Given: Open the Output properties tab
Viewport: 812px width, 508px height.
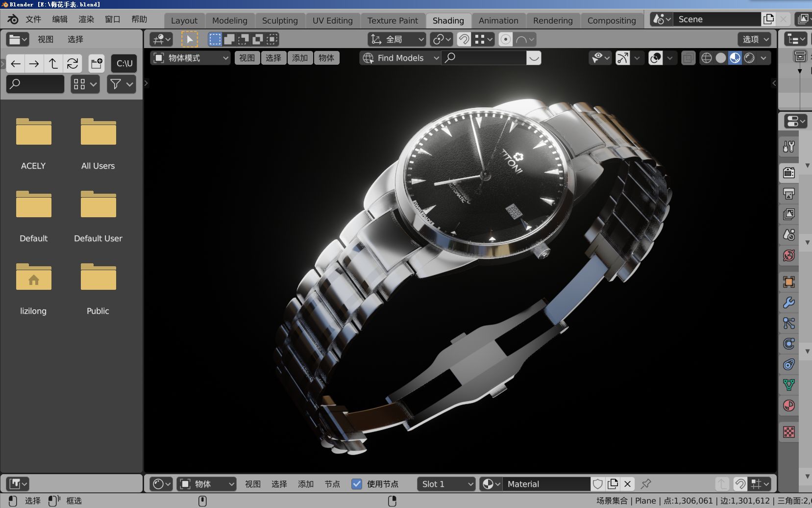Looking at the screenshot, I should click(789, 194).
